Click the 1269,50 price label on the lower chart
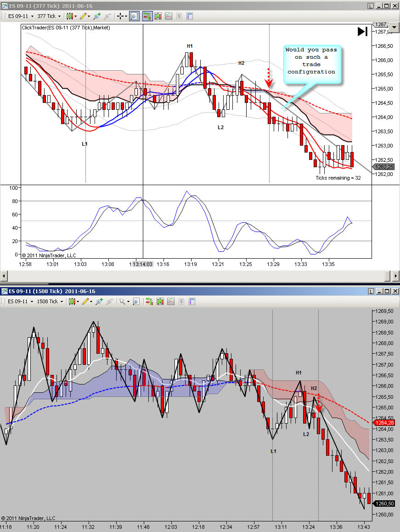Viewport: 400px width, 532px height. 385,311
